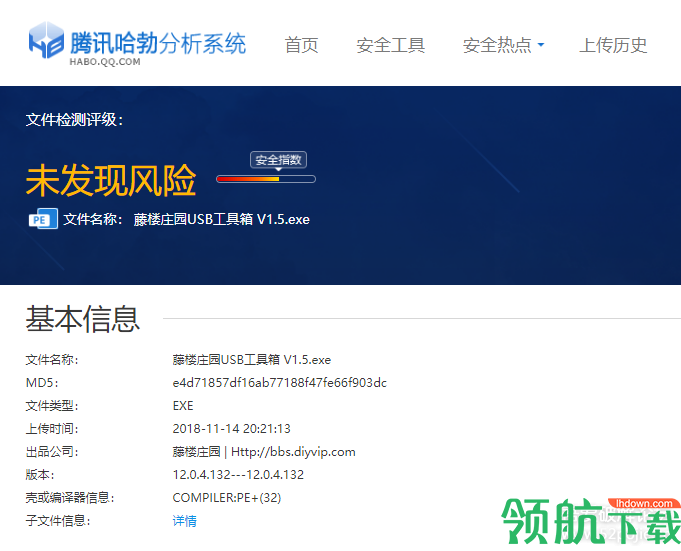
Task: Click the security index progress bar
Action: (266, 179)
